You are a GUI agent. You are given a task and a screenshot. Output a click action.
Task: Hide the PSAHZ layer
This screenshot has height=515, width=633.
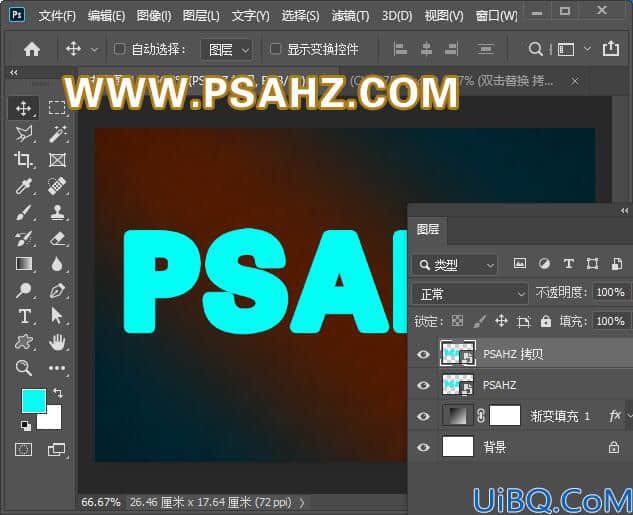pyautogui.click(x=423, y=385)
